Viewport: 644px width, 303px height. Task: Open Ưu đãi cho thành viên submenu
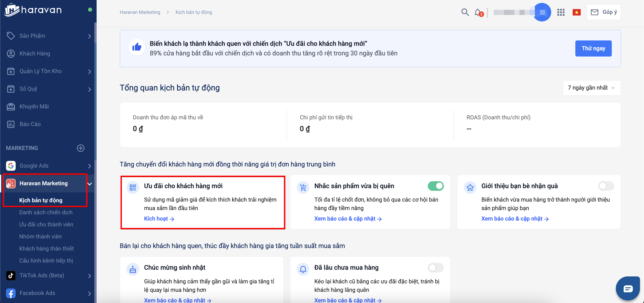click(x=46, y=224)
